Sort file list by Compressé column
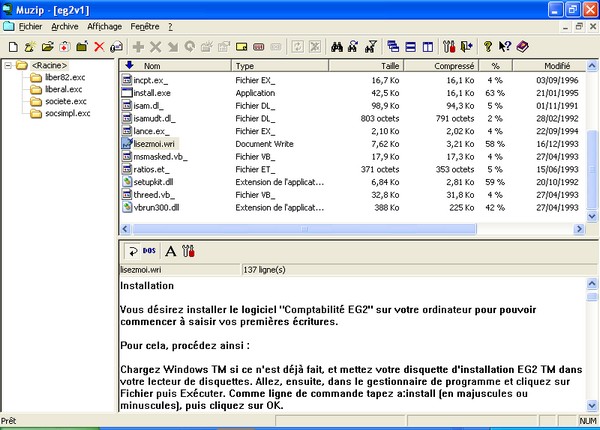This screenshot has width=600, height=430. pos(441,66)
